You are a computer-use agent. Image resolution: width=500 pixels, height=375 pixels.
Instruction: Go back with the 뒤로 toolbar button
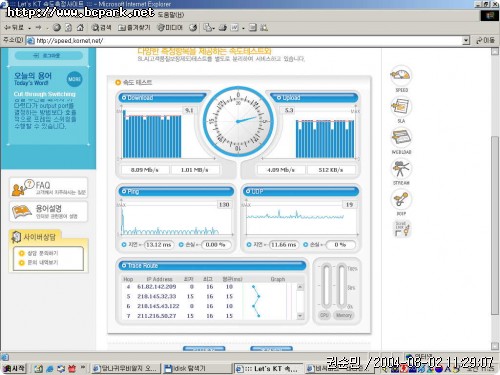click(14, 28)
